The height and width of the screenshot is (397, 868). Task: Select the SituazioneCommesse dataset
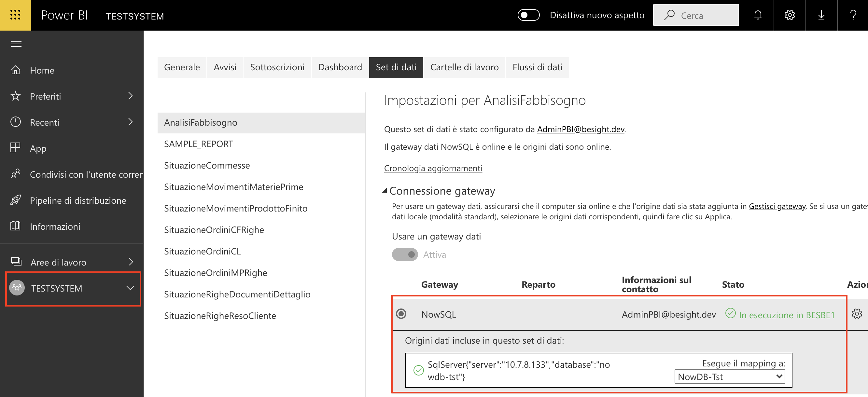(x=207, y=165)
